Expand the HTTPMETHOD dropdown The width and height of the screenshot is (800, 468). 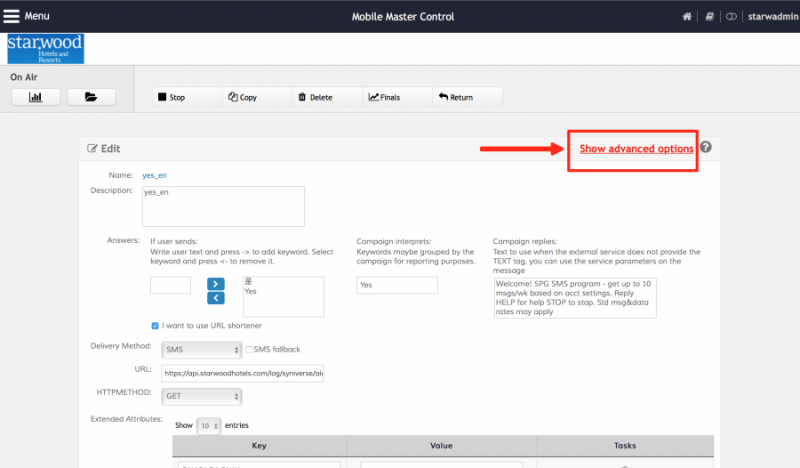coord(201,396)
